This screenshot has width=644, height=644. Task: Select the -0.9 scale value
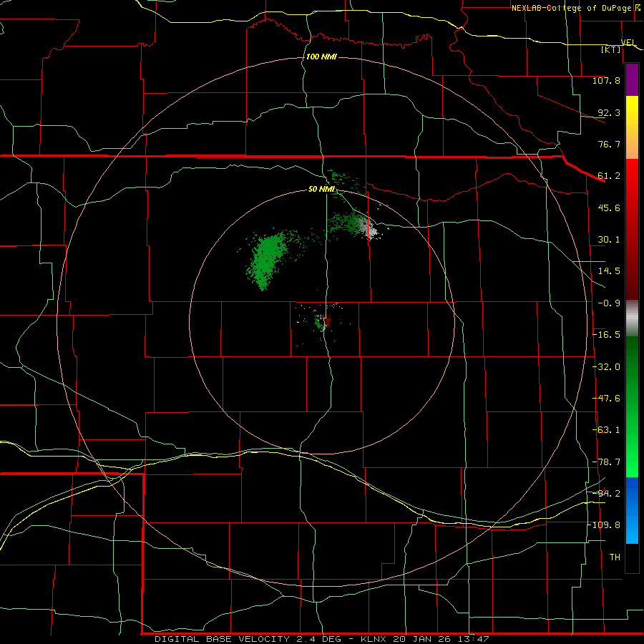pos(609,303)
